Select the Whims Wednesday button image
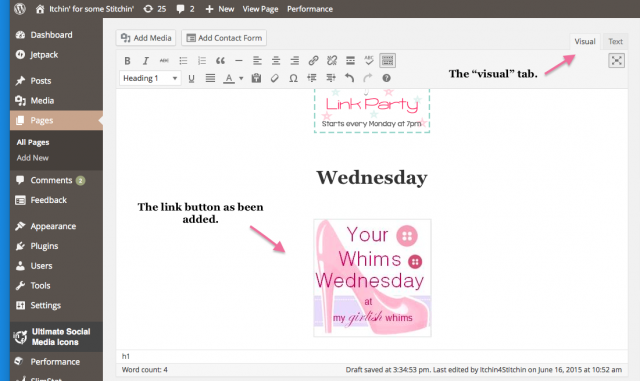640x381 pixels. [x=372, y=278]
